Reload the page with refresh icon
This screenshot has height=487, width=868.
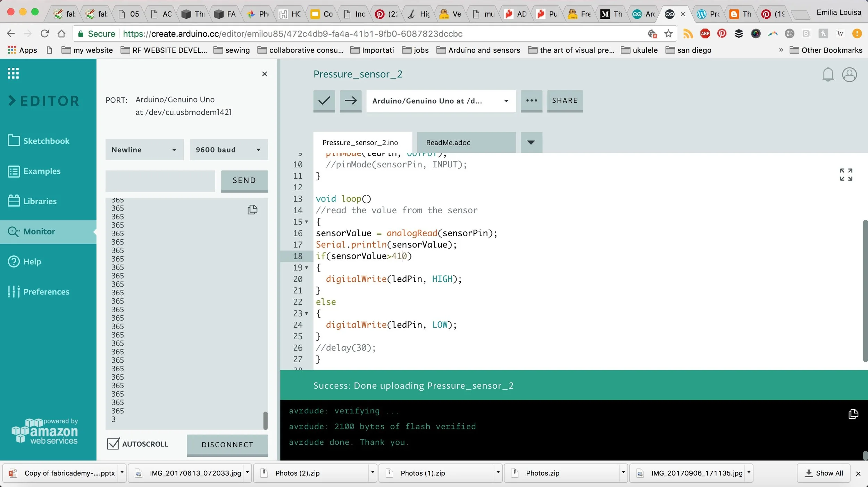44,34
